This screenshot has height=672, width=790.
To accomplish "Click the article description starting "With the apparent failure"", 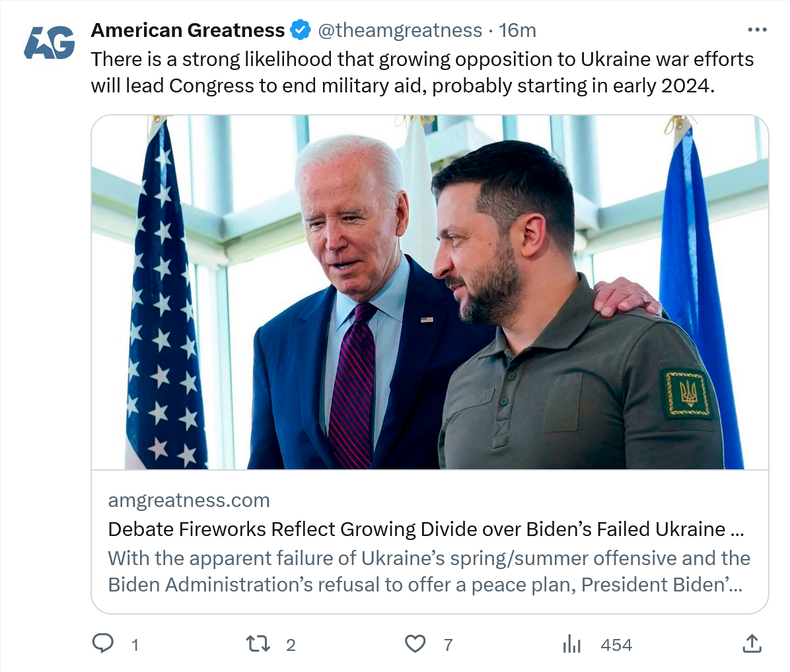I will tap(429, 572).
